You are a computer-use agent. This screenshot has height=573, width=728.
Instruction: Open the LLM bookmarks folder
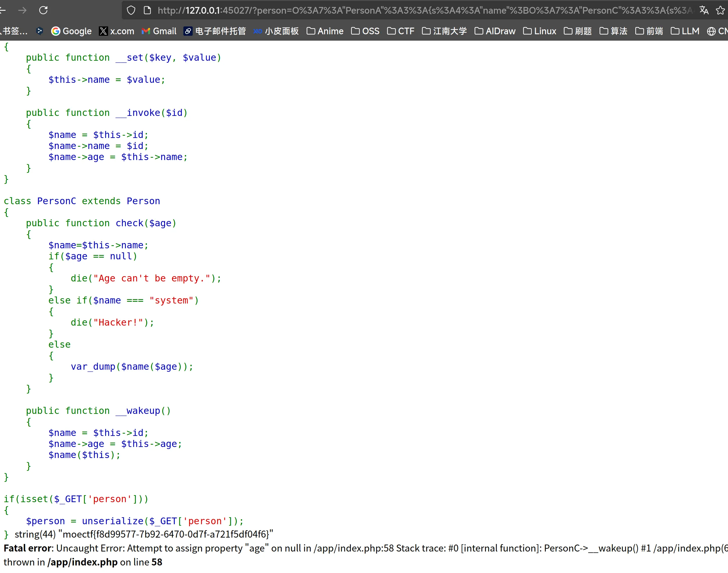pyautogui.click(x=685, y=31)
